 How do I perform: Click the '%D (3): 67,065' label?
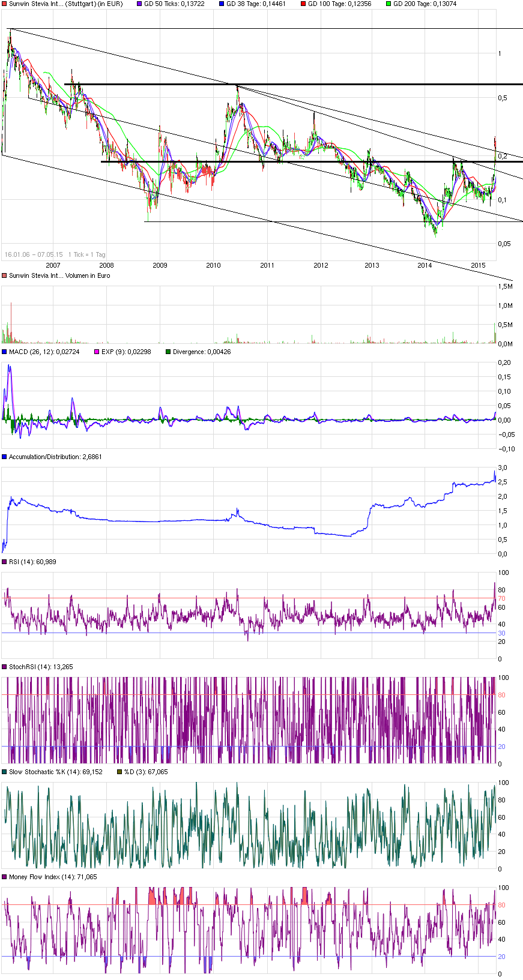(146, 772)
